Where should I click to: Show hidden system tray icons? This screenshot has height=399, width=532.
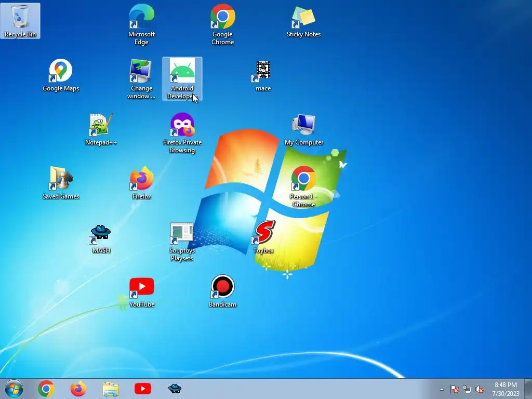point(442,389)
